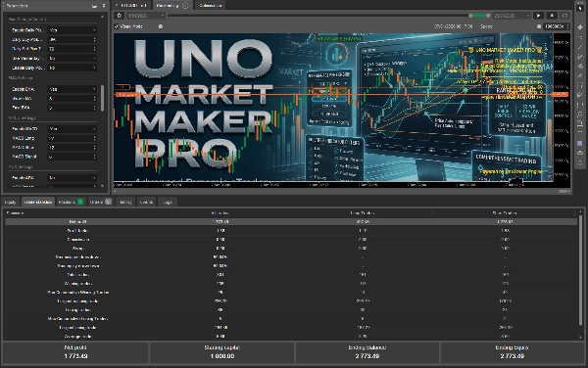The height and width of the screenshot is (368, 588).
Task: Select the Average trade row
Action: click(291, 336)
